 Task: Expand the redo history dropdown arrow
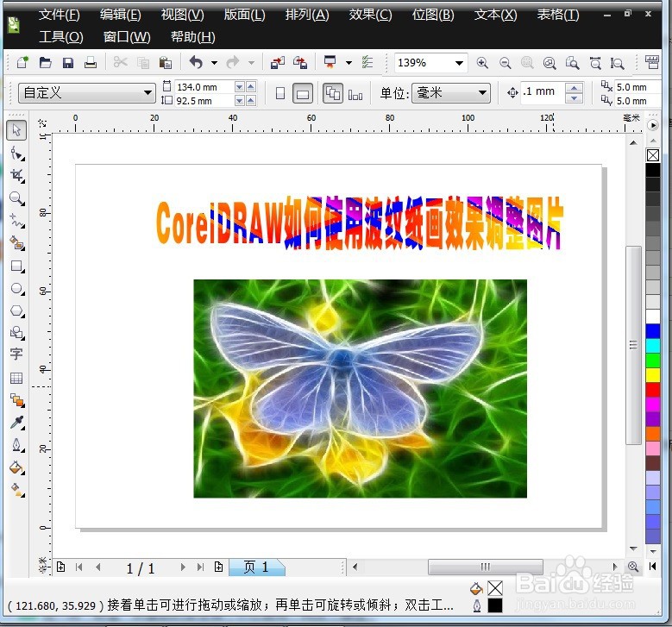click(252, 63)
